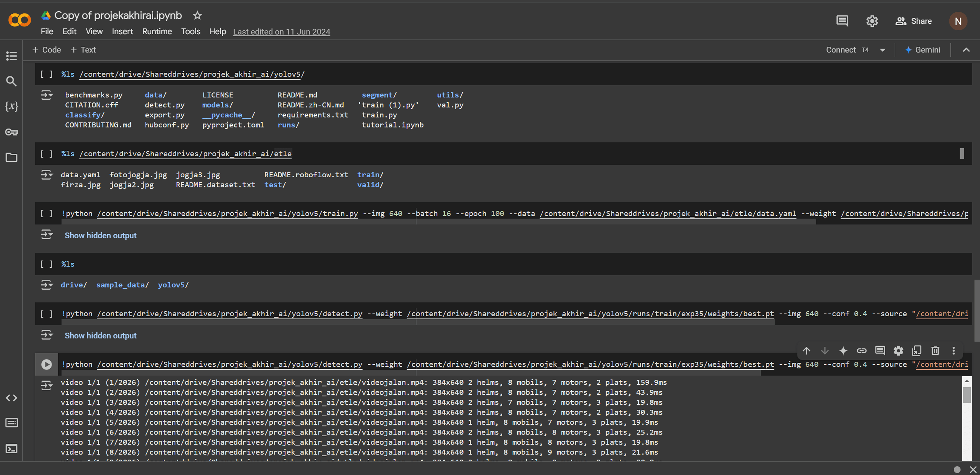
Task: Open the terminal sidebar icon
Action: click(x=11, y=449)
